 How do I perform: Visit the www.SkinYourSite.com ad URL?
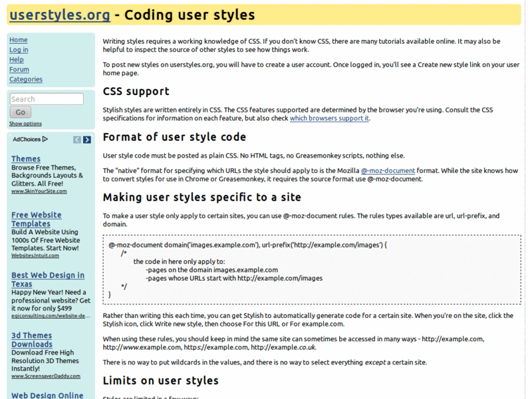[x=39, y=191]
